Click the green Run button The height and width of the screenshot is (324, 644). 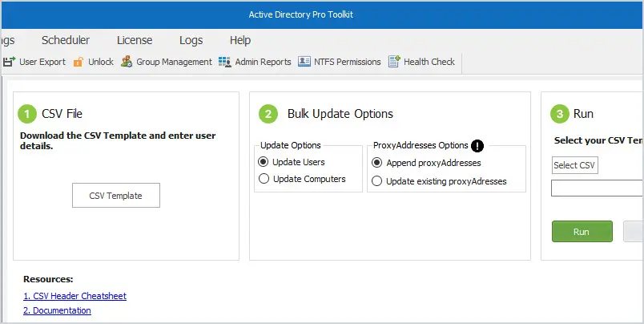click(x=582, y=232)
